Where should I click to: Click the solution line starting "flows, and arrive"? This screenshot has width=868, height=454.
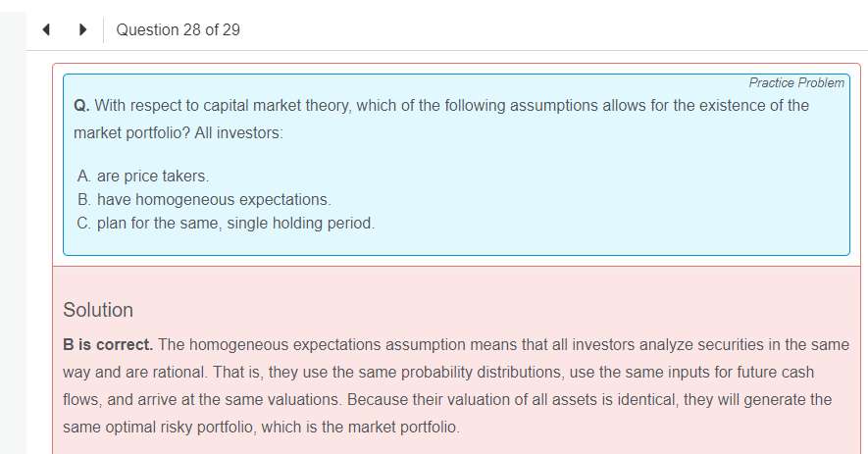[x=446, y=400]
